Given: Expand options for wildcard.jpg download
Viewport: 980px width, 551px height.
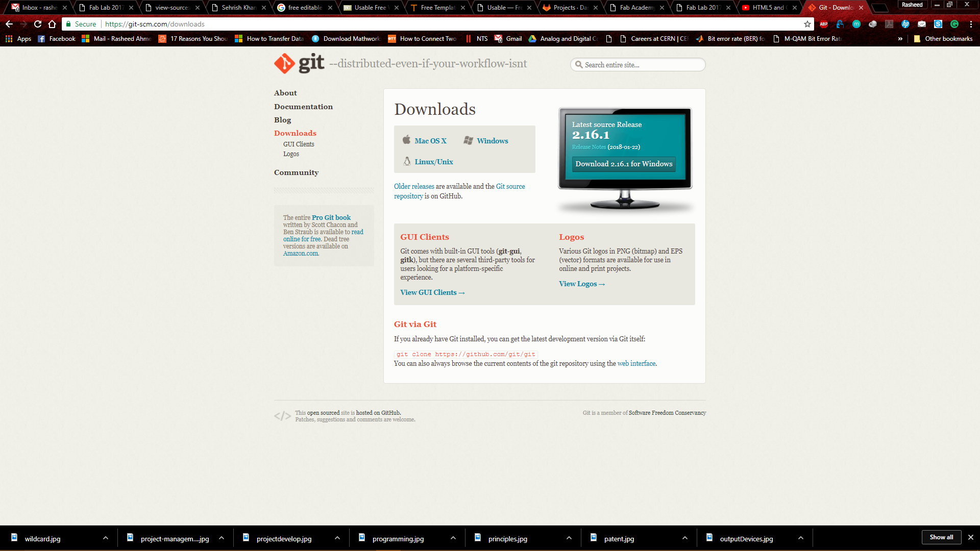Looking at the screenshot, I should coord(106,538).
